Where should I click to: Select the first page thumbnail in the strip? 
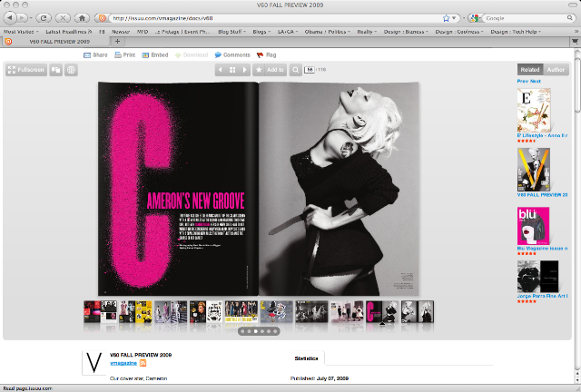pos(101,311)
